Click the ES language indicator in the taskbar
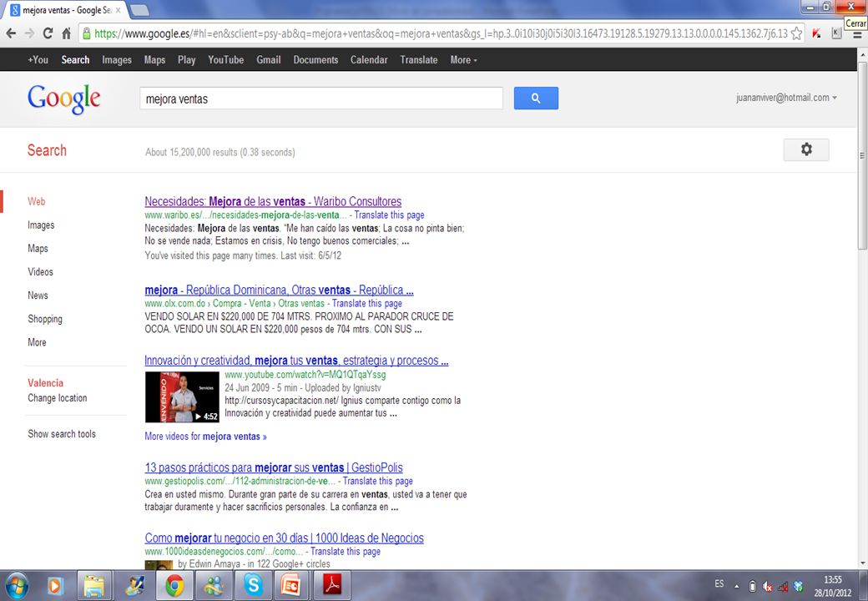This screenshot has height=601, width=868. (719, 583)
